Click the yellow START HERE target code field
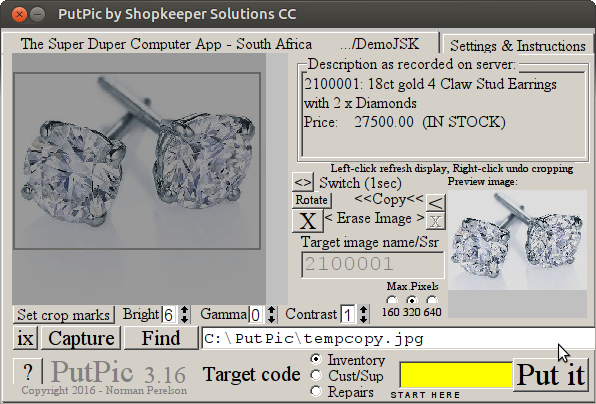This screenshot has height=404, width=596. coord(456,375)
